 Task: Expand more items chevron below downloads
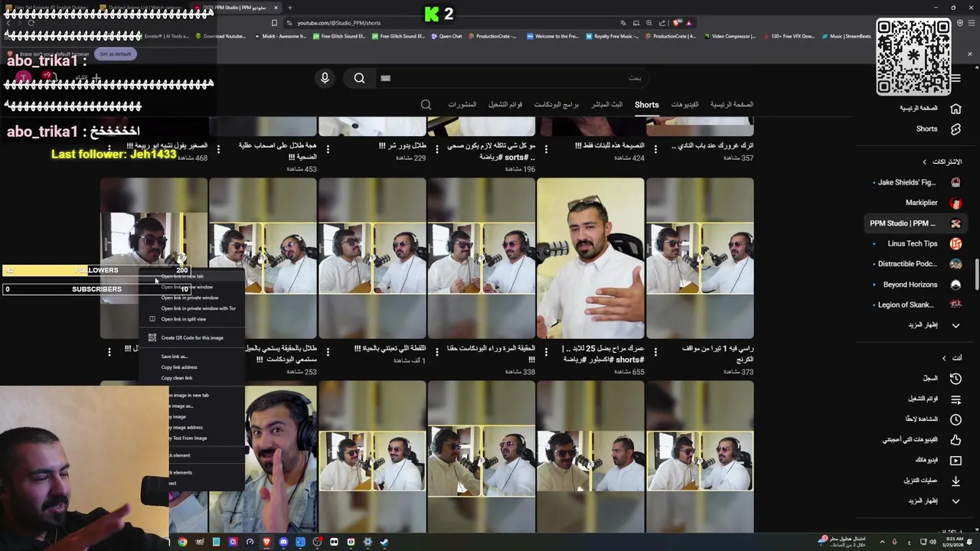point(955,501)
